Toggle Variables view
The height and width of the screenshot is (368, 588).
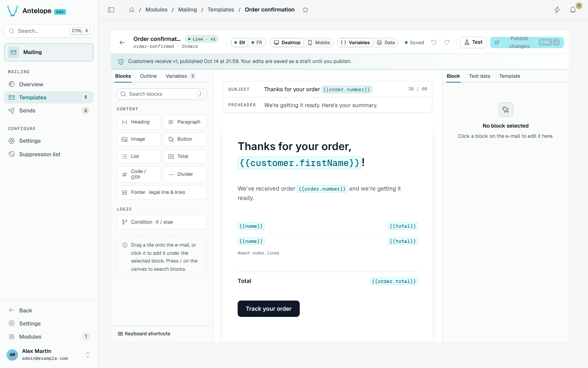pos(355,43)
